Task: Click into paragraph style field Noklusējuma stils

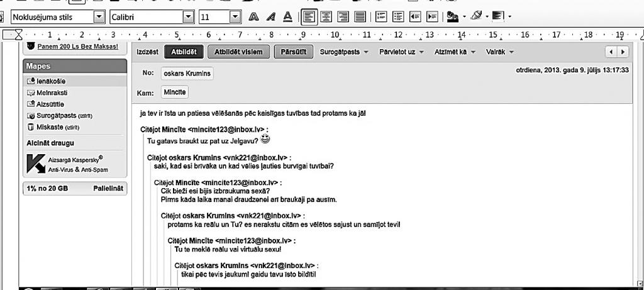Action: [52, 17]
